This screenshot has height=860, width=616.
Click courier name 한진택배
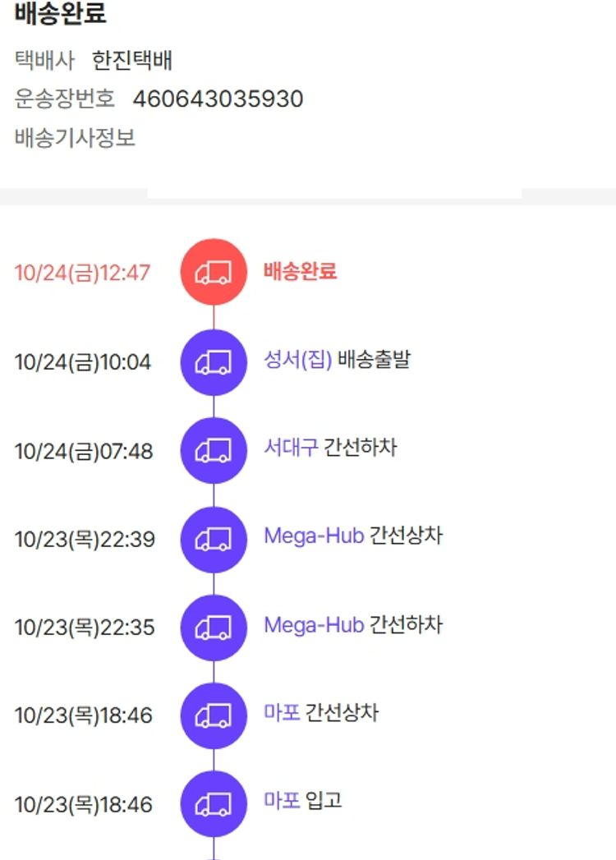click(x=132, y=61)
